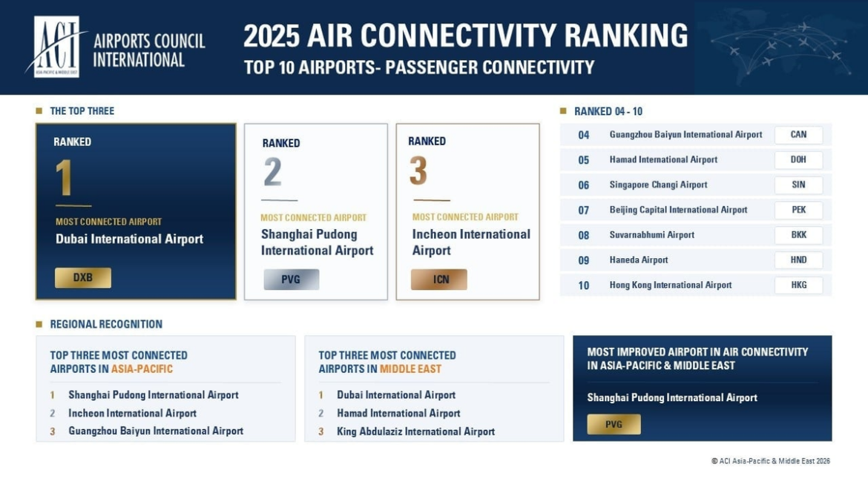Click 'TOP THREE MOST CONNECTED AIRPORTS IN ASIA-PACIFIC' heading
Screen dimensions: 868x488
(119, 362)
